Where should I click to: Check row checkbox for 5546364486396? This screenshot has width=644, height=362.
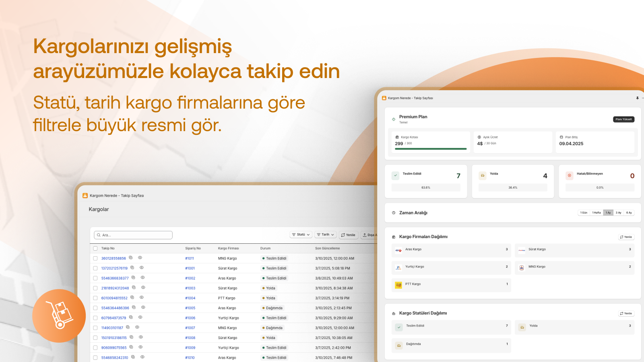click(95, 308)
